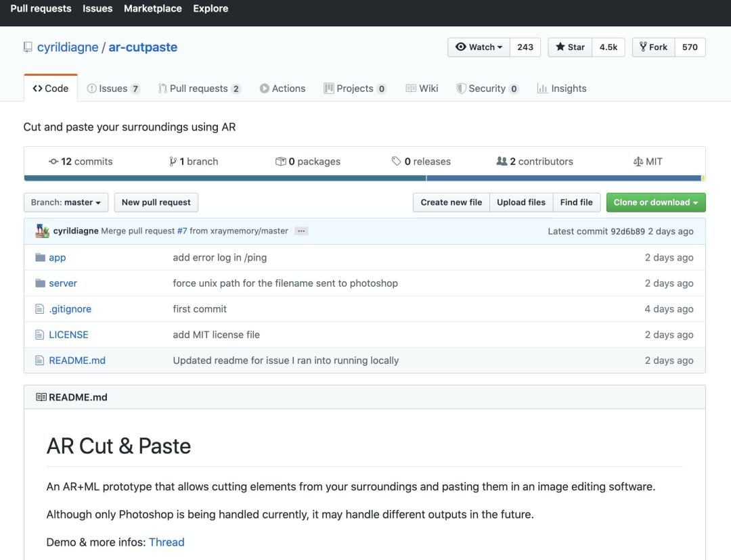Viewport: 731px width, 560px height.
Task: Open Marketplace in the top navigation
Action: click(x=152, y=9)
